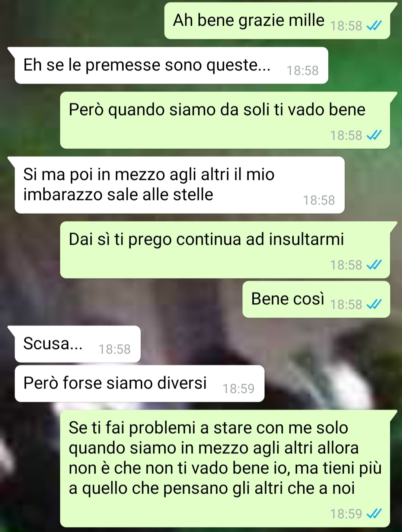402x532 pixels.
Task: Tap blue ticks on final long message
Action: pyautogui.click(x=374, y=514)
